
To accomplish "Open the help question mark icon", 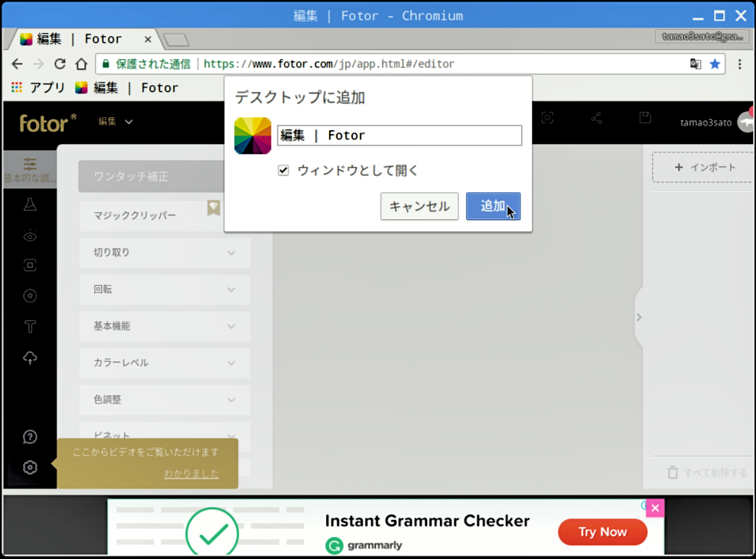I will (x=30, y=436).
